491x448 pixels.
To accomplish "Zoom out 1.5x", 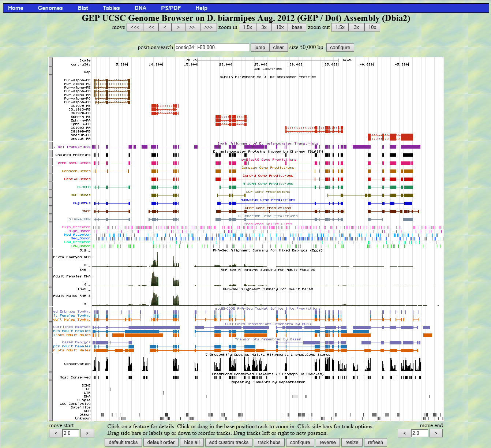I will 340,27.
